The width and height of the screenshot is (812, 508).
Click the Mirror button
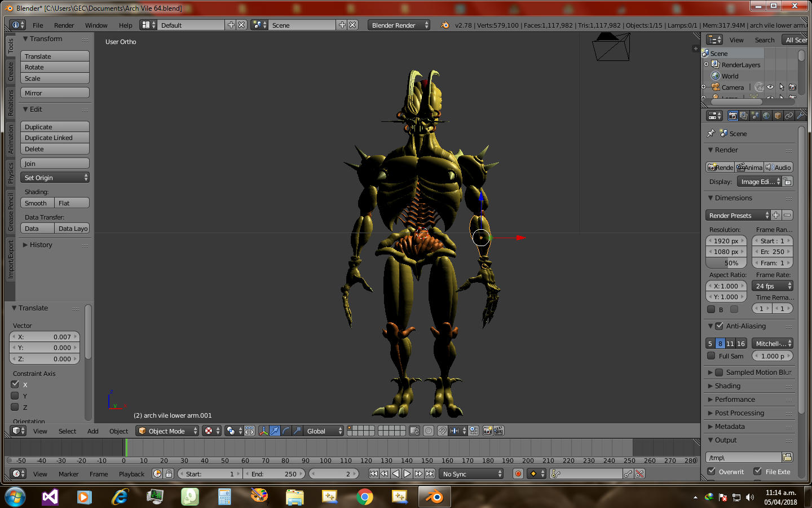pos(55,93)
